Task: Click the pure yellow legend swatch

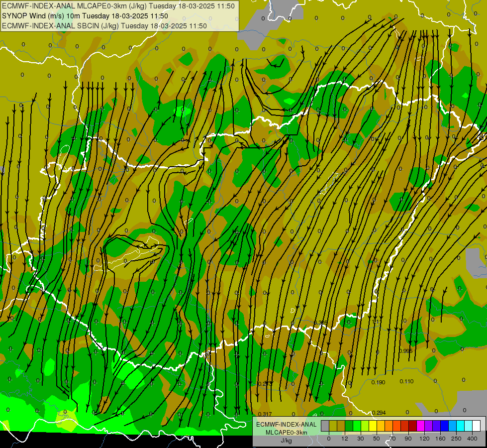Action: coord(373,426)
